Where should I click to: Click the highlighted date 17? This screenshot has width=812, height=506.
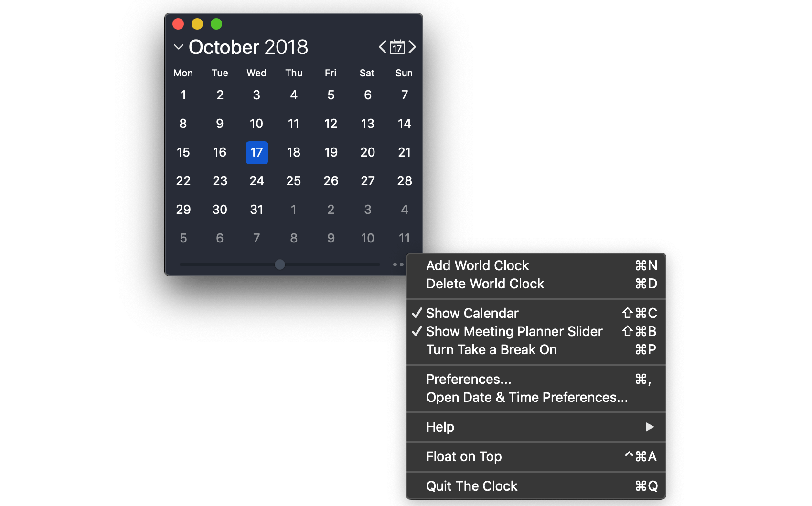point(256,153)
